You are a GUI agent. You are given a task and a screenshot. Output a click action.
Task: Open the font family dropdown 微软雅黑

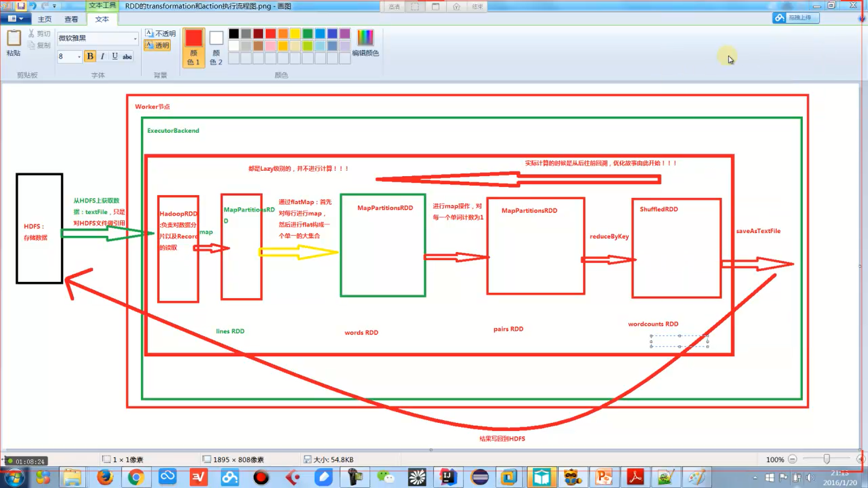pyautogui.click(x=135, y=38)
